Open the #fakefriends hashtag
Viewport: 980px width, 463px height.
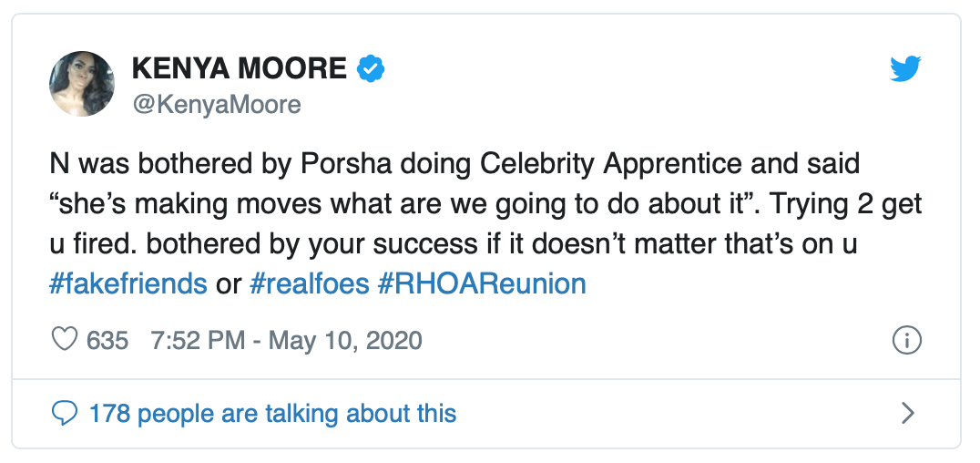tap(128, 283)
